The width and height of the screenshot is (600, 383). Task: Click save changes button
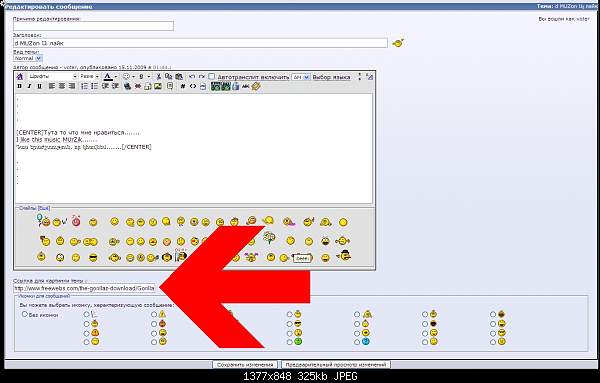click(x=245, y=365)
